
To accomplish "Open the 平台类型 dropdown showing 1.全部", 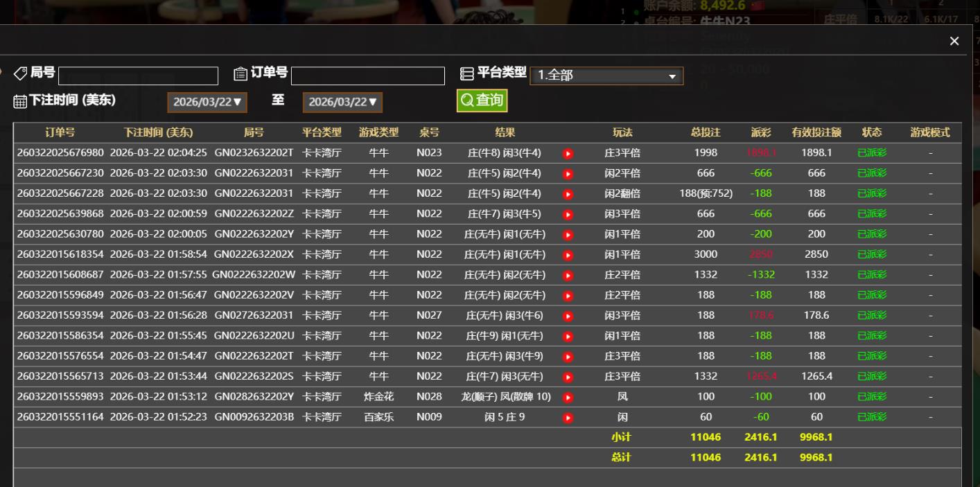I will (x=606, y=76).
